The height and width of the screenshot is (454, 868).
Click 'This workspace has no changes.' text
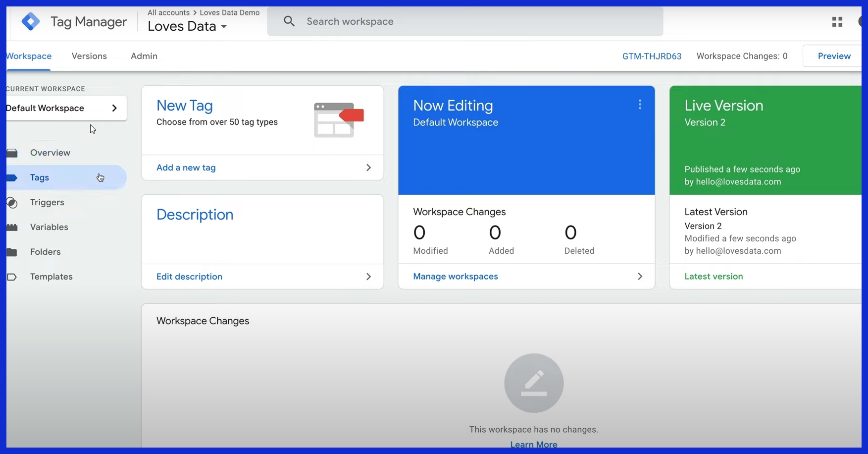[534, 429]
